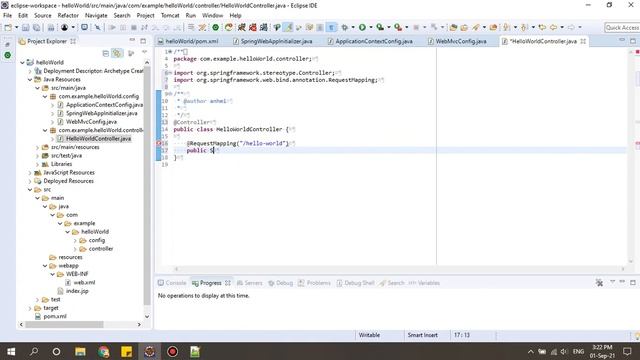The width and height of the screenshot is (640, 360).
Task: Open Chrome from the taskbar
Action: [103, 351]
